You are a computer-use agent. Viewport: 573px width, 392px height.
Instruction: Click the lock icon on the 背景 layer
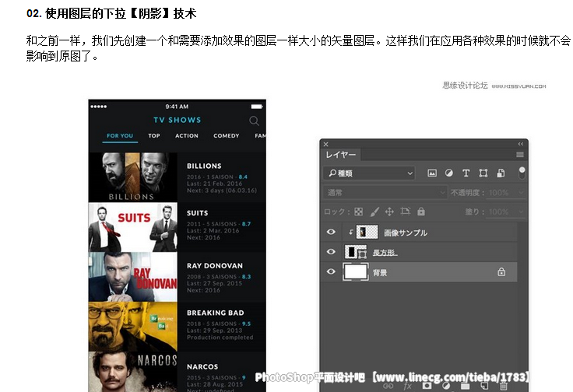coord(501,272)
